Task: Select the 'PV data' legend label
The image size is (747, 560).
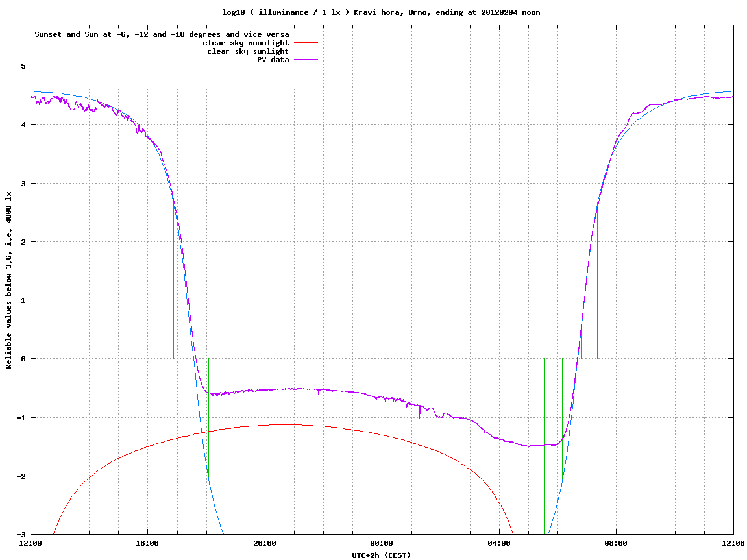Action: [273, 60]
